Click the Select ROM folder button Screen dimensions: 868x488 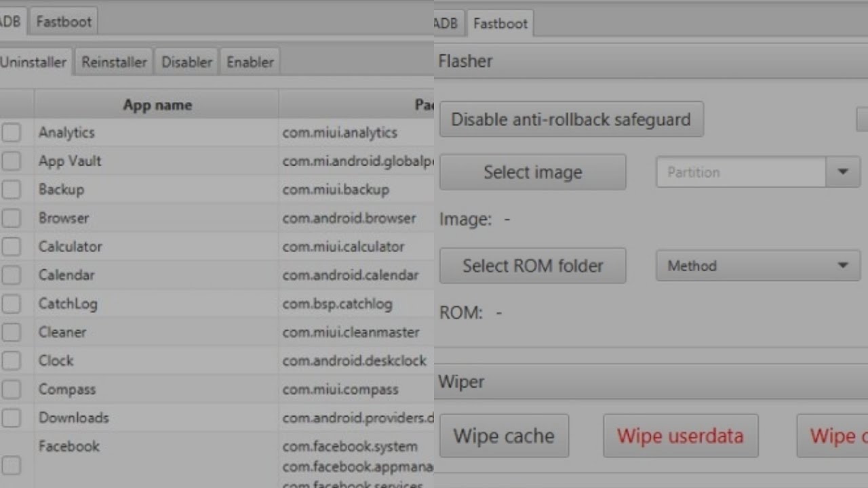point(532,266)
